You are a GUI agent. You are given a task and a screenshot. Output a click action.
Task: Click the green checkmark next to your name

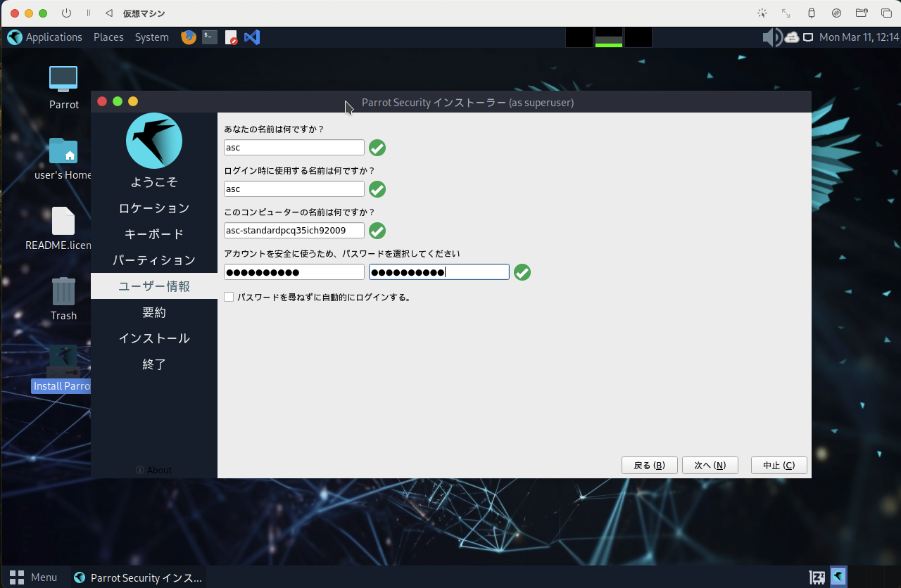click(x=377, y=148)
